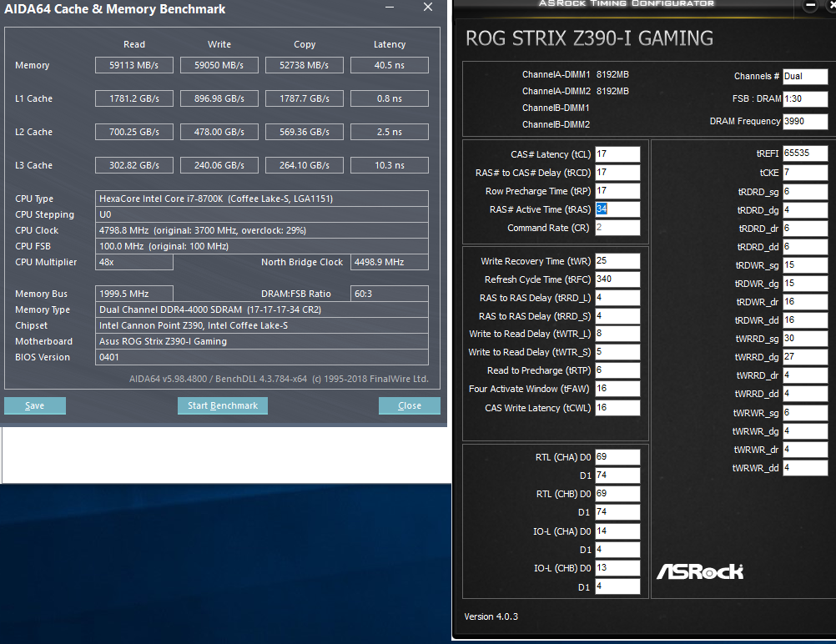
Task: Click the IO-L (CHB) D0 field showing 13
Action: (x=617, y=568)
